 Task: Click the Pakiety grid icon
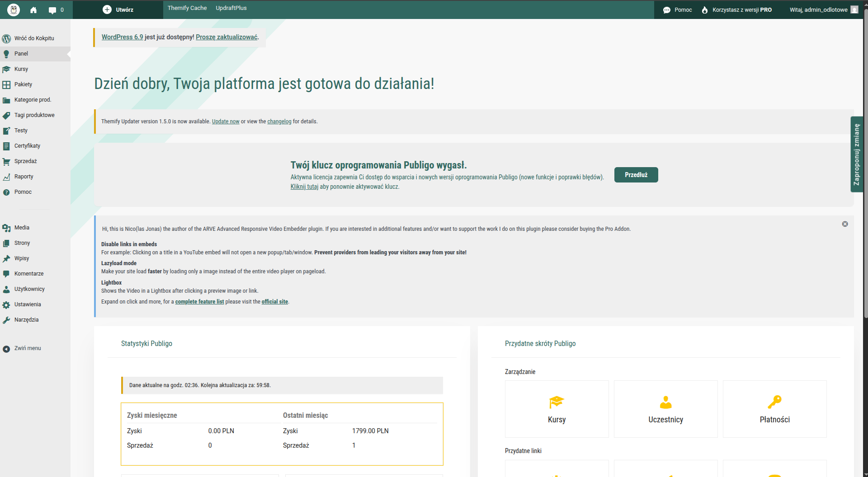tap(6, 84)
